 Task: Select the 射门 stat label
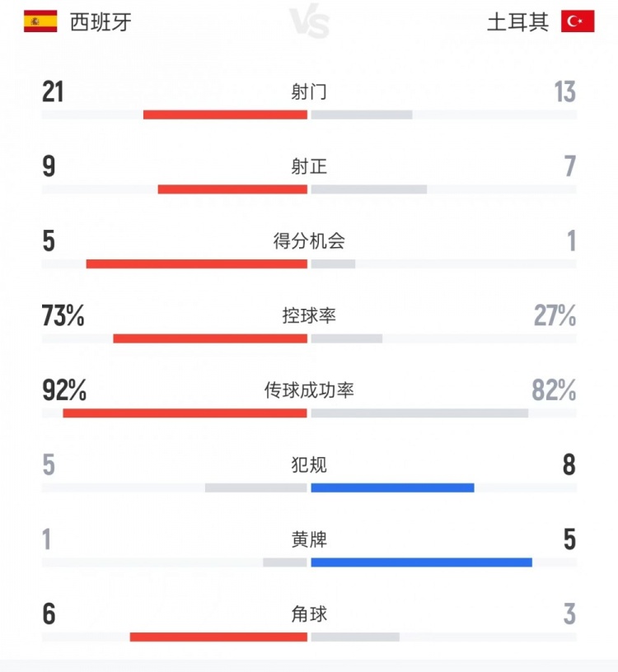pos(309,91)
